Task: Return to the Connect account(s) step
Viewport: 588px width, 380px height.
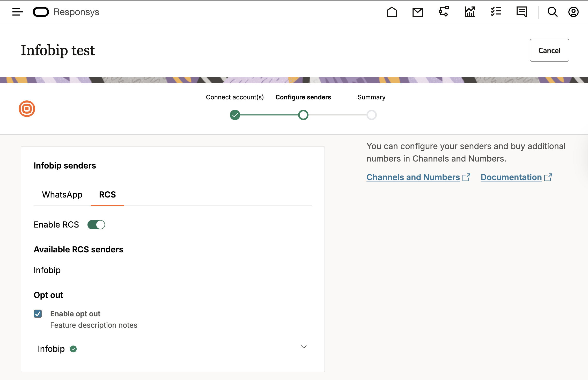Action: click(235, 115)
